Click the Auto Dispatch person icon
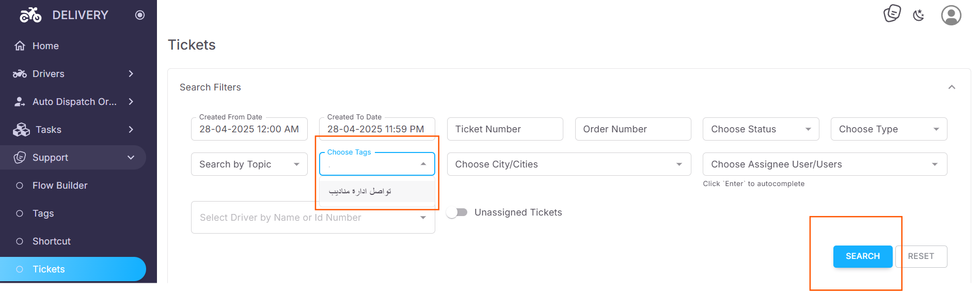This screenshot has height=291, width=980. point(20,102)
